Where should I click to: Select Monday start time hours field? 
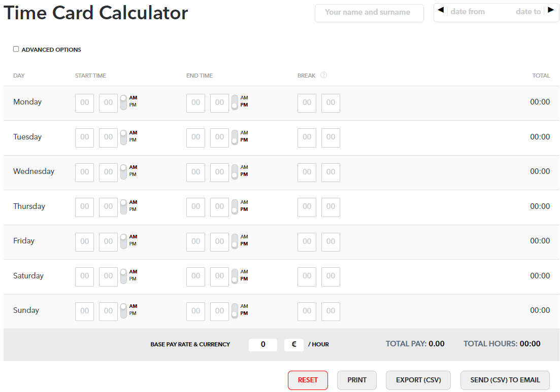click(x=84, y=102)
